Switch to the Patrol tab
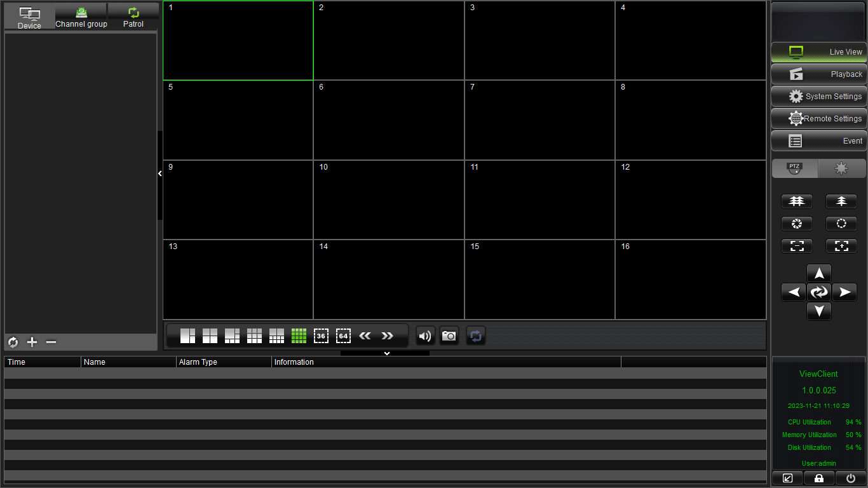Viewport: 868px width, 488px height. click(x=133, y=17)
